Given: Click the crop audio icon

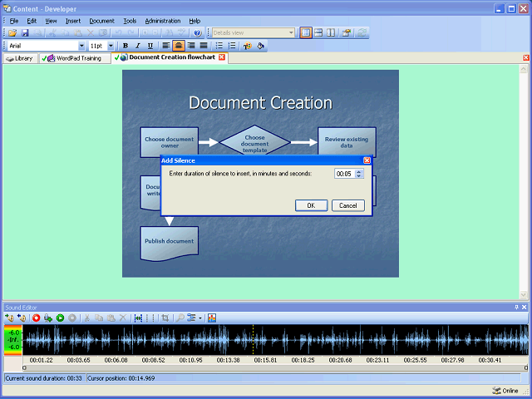Looking at the screenshot, I should tap(165, 318).
